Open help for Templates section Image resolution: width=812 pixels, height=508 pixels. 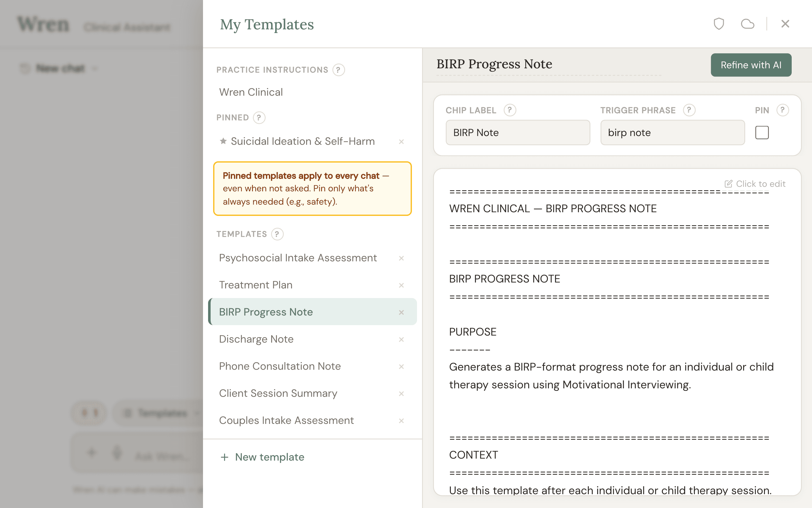point(277,234)
